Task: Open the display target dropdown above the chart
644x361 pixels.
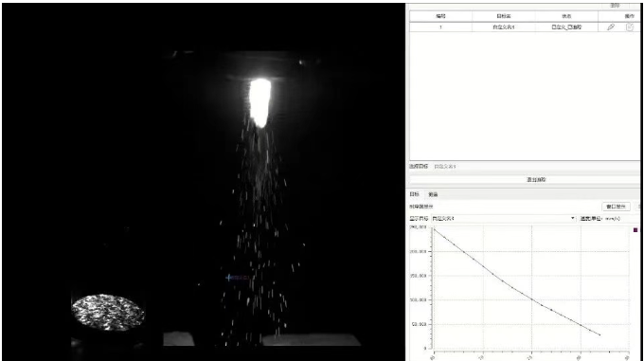Action: (504, 219)
